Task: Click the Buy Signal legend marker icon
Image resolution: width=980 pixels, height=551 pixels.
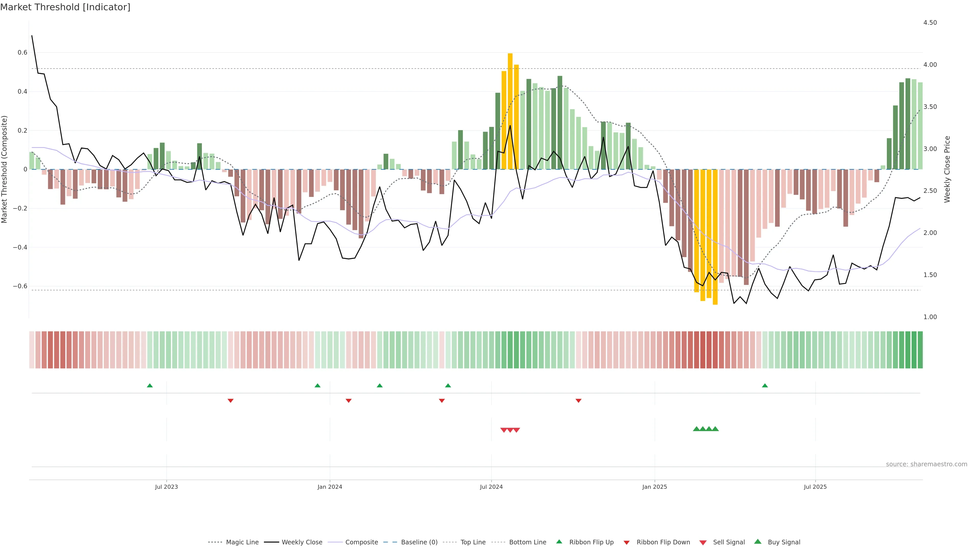Action: point(758,542)
